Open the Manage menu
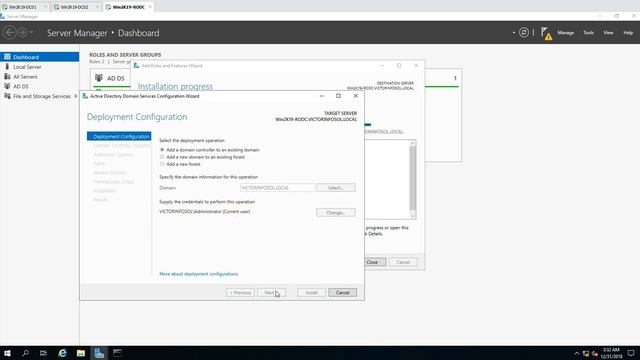Viewport: 640px width, 360px height. pos(566,33)
